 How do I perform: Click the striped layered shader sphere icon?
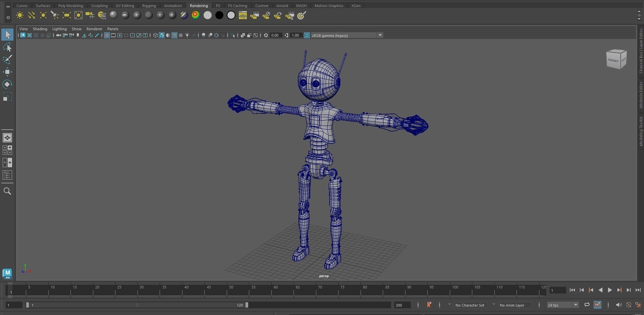(184, 15)
